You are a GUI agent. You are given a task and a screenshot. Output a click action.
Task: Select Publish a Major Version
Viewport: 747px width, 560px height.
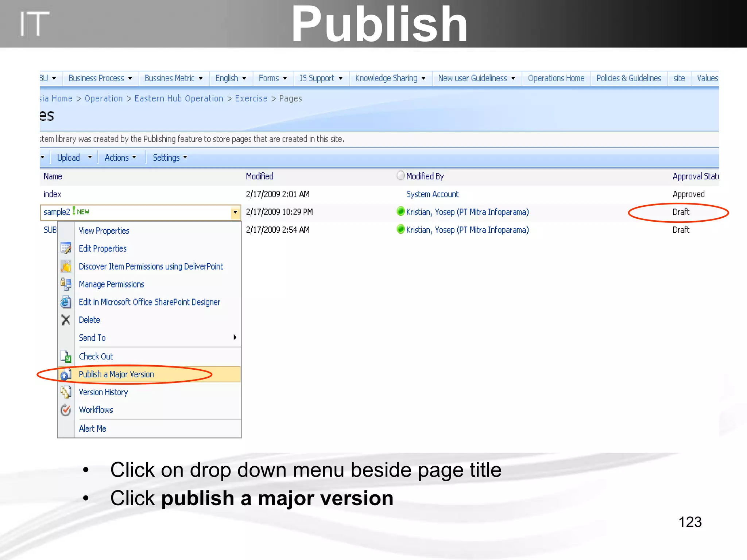click(x=116, y=374)
